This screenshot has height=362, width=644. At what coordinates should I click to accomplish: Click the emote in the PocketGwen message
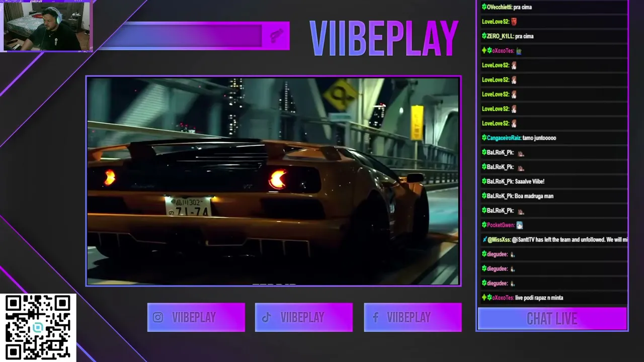point(520,225)
